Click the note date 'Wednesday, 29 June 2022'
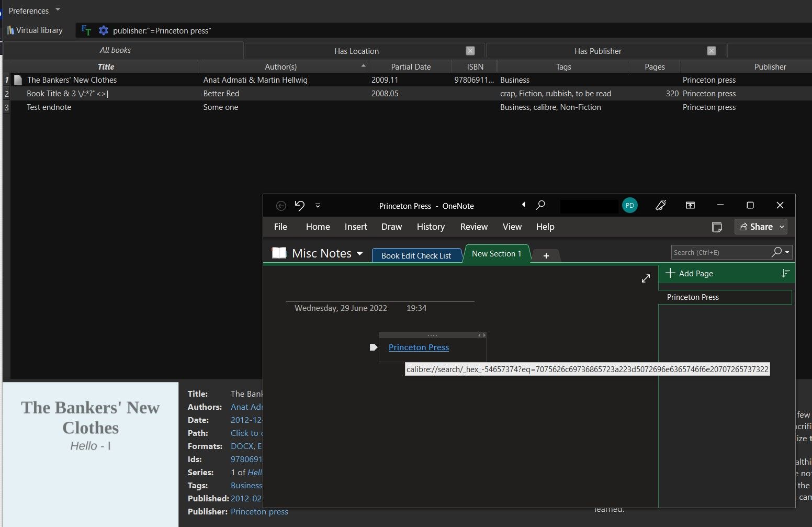Image resolution: width=812 pixels, height=527 pixels. click(341, 308)
